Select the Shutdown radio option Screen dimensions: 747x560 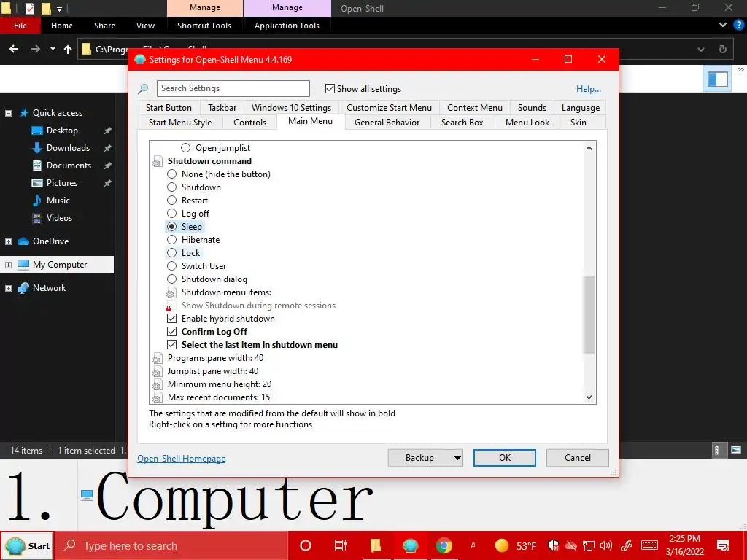coord(171,187)
